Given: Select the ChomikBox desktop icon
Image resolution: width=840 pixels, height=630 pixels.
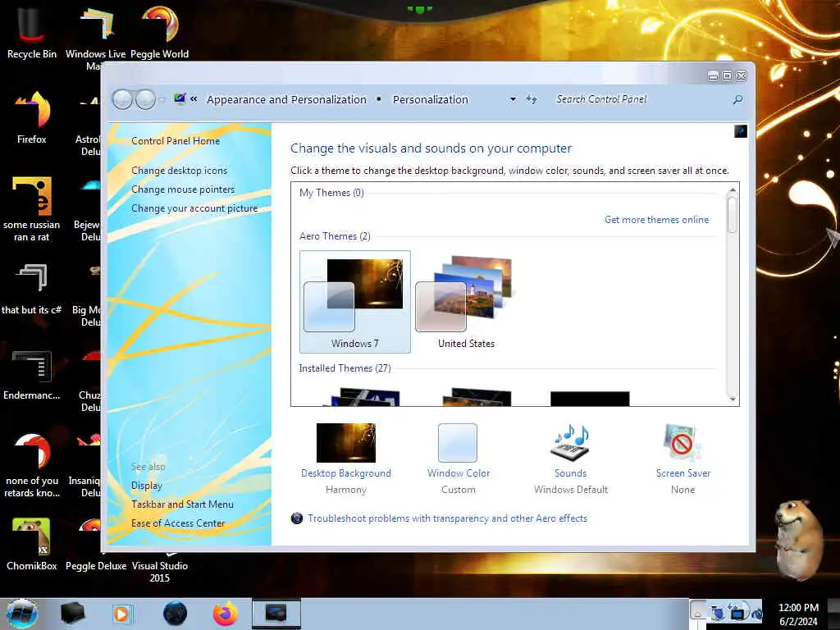Looking at the screenshot, I should pos(31,545).
